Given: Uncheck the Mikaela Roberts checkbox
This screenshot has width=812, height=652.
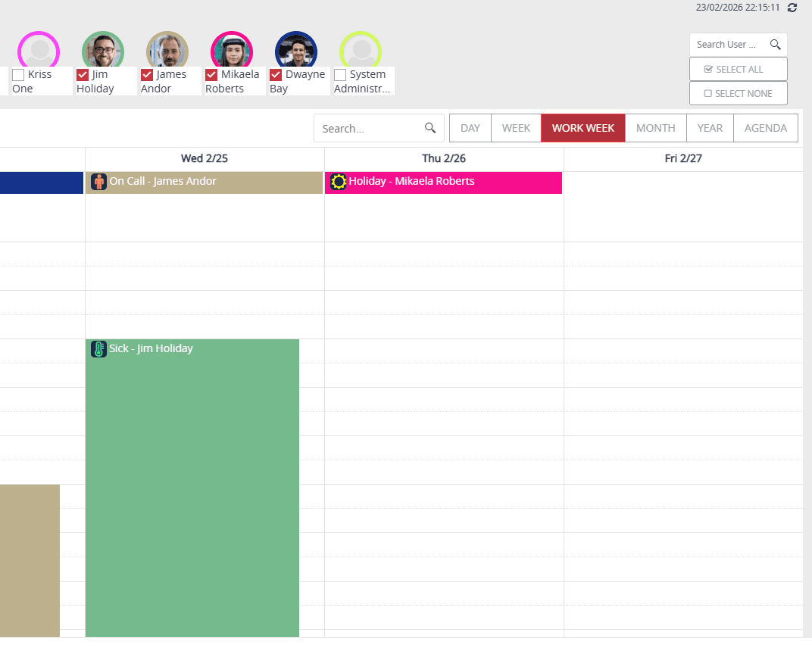Looking at the screenshot, I should point(211,75).
